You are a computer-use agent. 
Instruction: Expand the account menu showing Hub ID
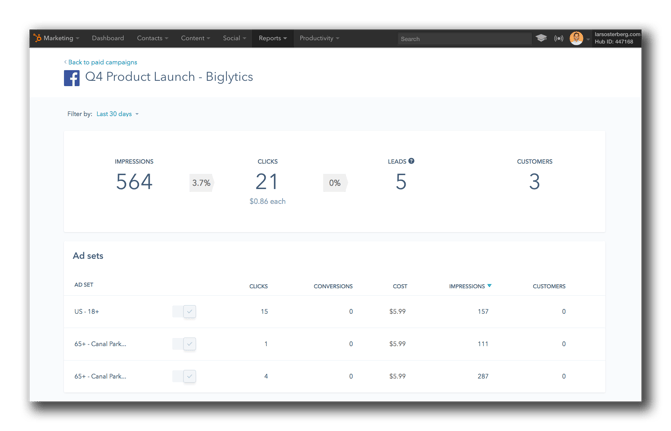click(x=614, y=38)
